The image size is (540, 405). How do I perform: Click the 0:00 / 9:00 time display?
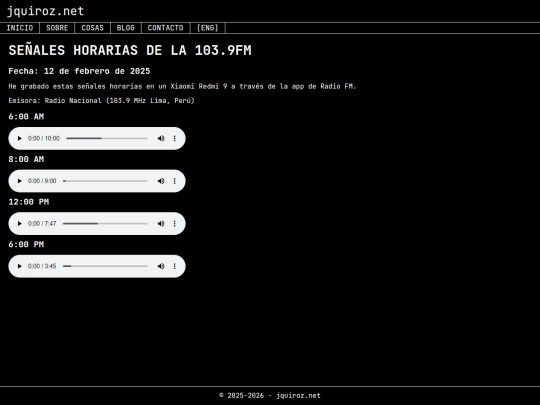[x=42, y=181]
